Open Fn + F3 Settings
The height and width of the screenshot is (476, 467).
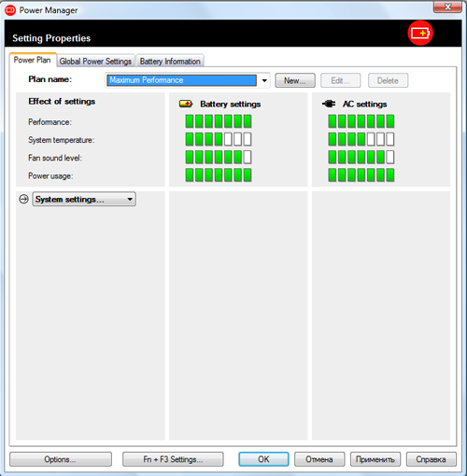coord(173,459)
